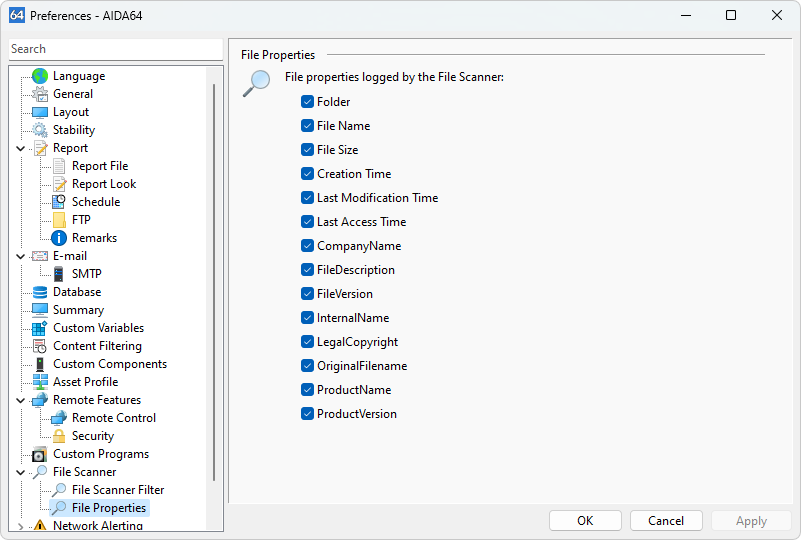The width and height of the screenshot is (801, 540).
Task: Click the Security padlock icon
Action: 59,436
